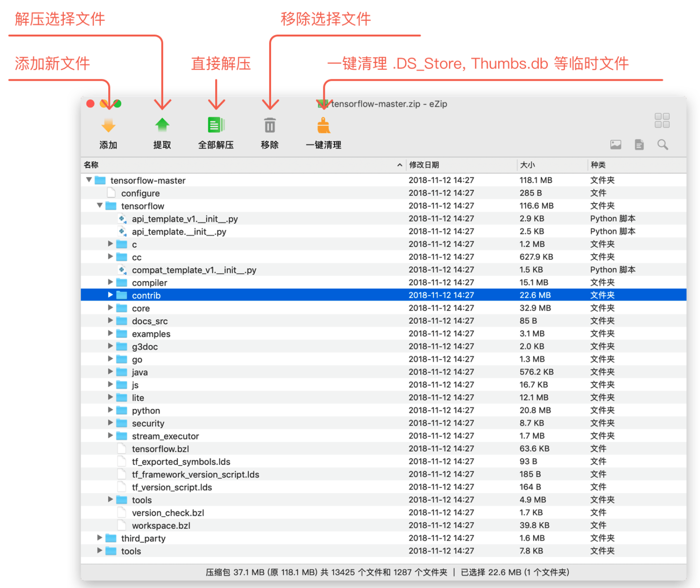Image resolution: width=700 pixels, height=588 pixels.
Task: Click the 全部解压 (Extract All) icon
Action: click(216, 125)
